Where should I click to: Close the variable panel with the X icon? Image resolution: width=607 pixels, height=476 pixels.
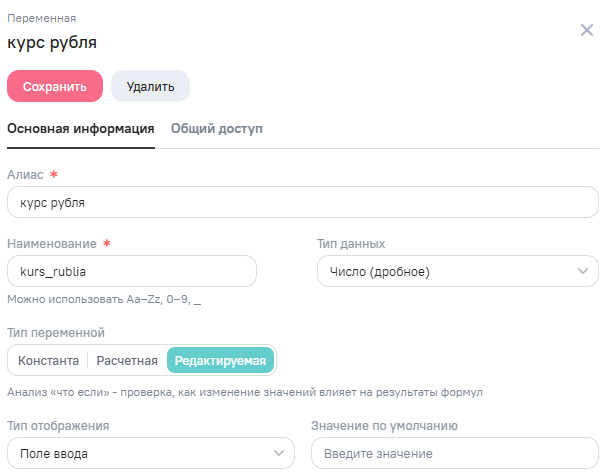587,30
